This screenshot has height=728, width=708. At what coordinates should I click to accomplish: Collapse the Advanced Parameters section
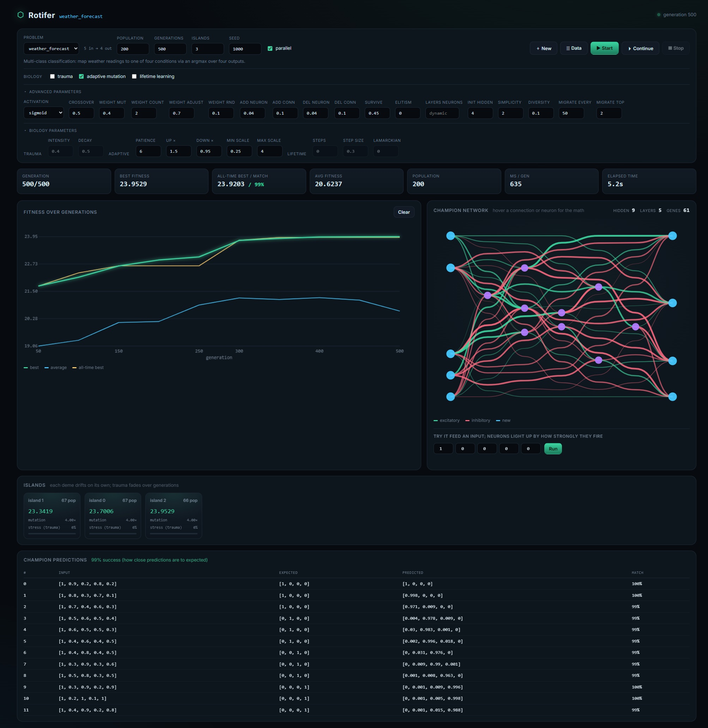(x=53, y=92)
